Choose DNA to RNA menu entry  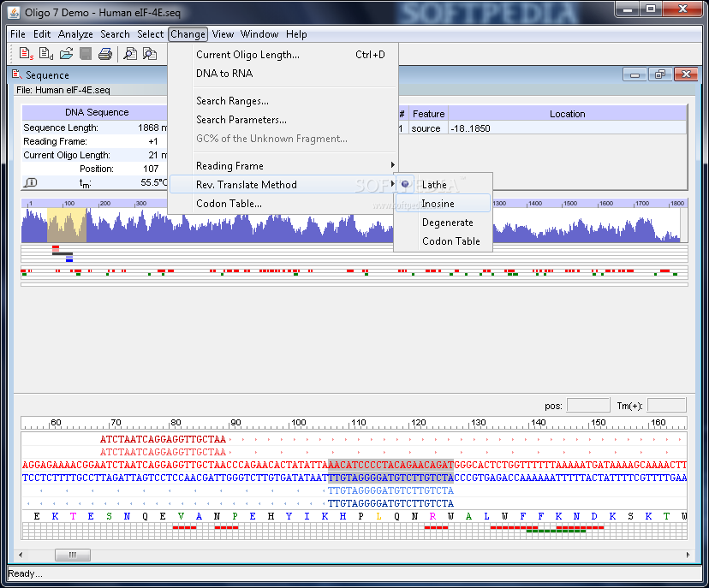coord(283,74)
